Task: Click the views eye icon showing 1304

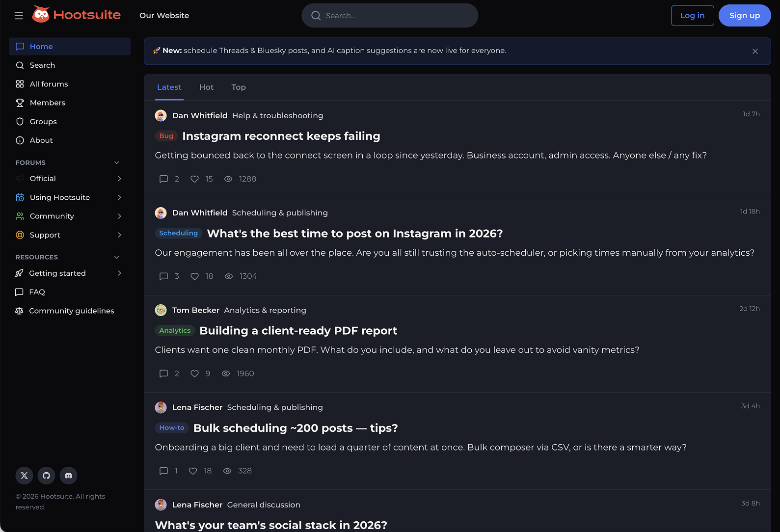Action: [229, 276]
